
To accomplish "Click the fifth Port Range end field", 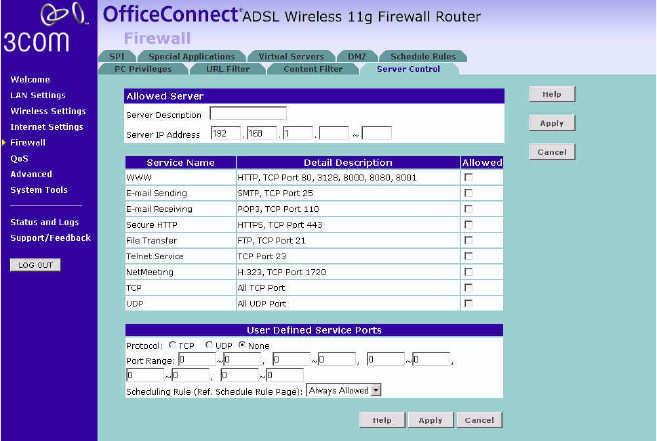I will tap(285, 375).
